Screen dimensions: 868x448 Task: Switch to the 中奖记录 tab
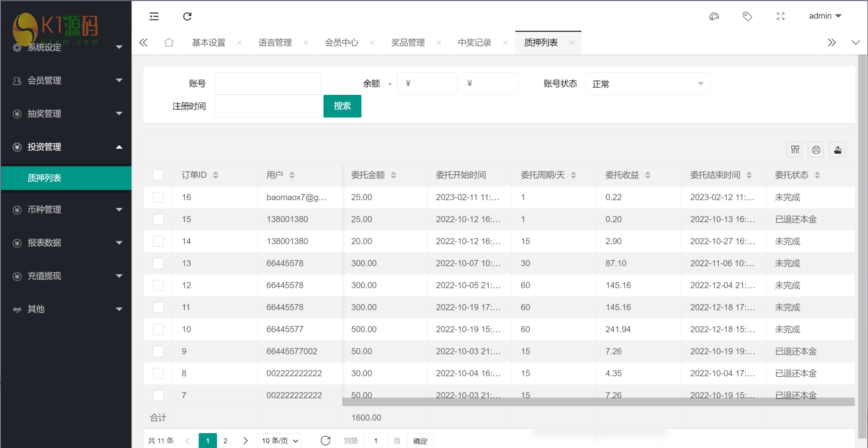(x=474, y=43)
